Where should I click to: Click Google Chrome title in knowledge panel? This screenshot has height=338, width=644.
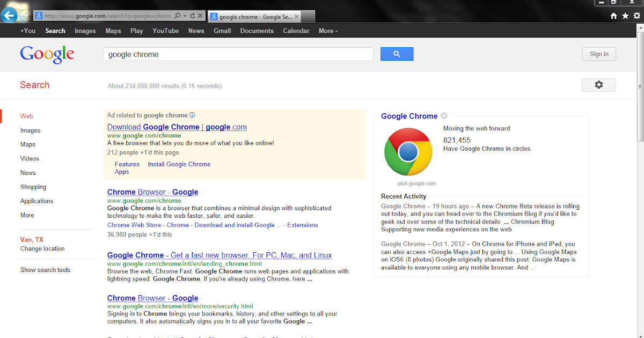[409, 116]
